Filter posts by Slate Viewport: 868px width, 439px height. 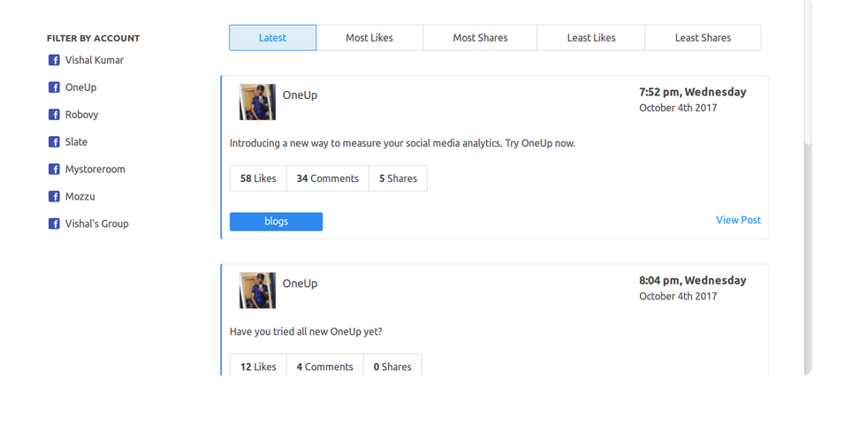76,141
